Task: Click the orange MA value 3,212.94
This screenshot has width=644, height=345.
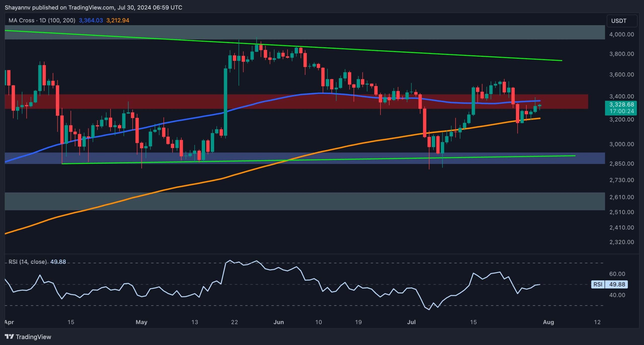Action: point(118,20)
